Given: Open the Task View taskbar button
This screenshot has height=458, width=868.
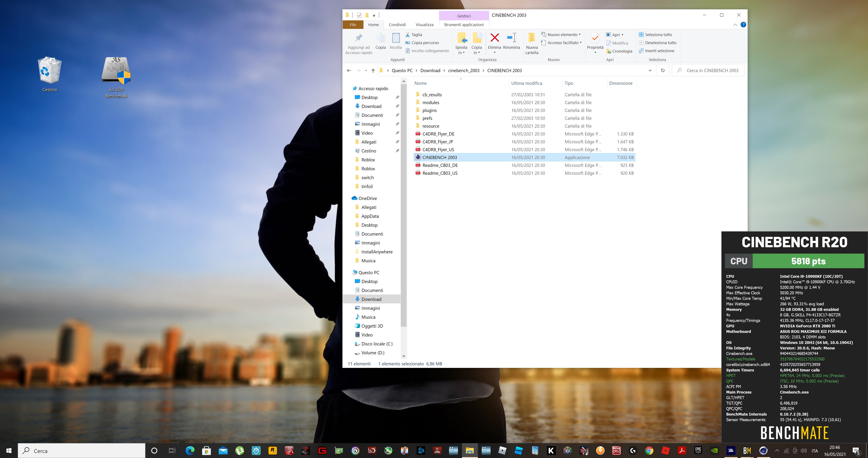Looking at the screenshot, I should 172,451.
